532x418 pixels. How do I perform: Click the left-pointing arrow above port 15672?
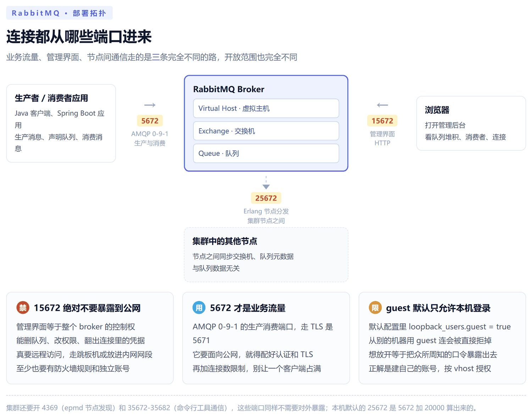(x=382, y=105)
